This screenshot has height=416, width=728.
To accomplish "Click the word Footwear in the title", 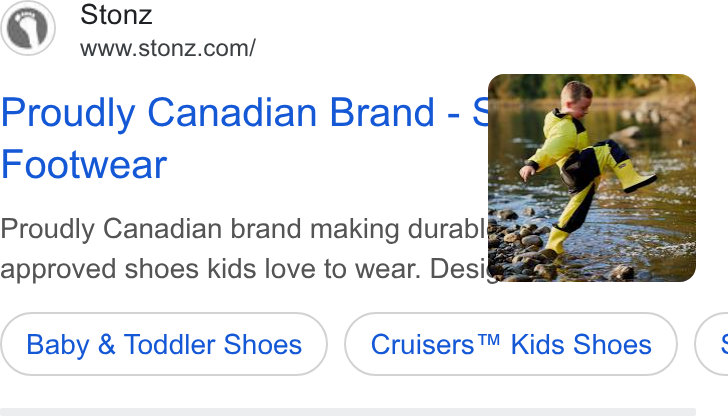I will pyautogui.click(x=84, y=164).
